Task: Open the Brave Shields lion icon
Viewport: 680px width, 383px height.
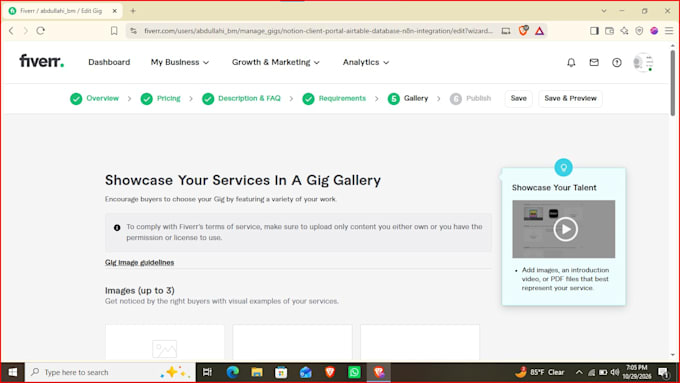Action: [x=523, y=31]
